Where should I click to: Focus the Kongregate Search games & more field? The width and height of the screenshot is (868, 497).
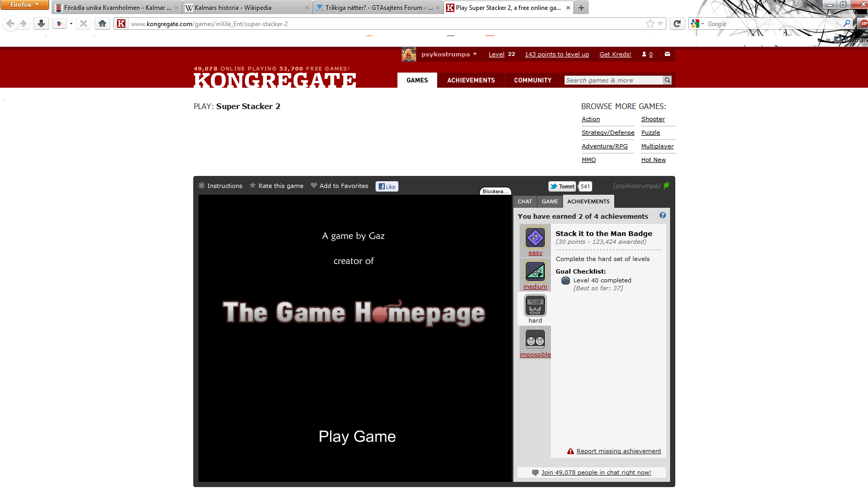tap(614, 80)
